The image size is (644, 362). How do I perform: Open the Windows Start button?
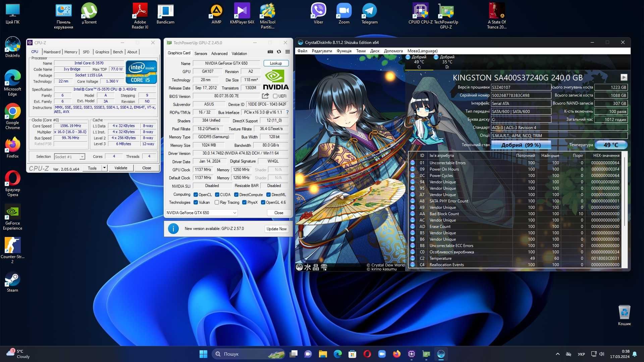point(203,354)
